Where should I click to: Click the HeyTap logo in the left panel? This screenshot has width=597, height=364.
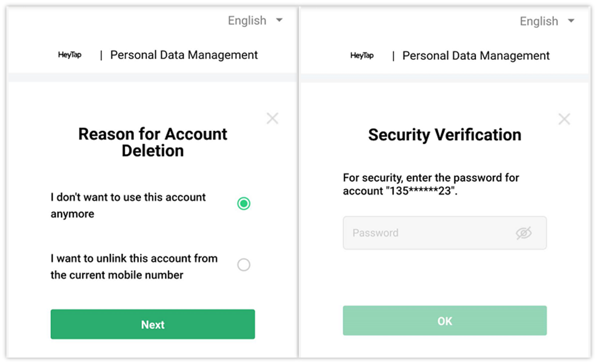(70, 55)
